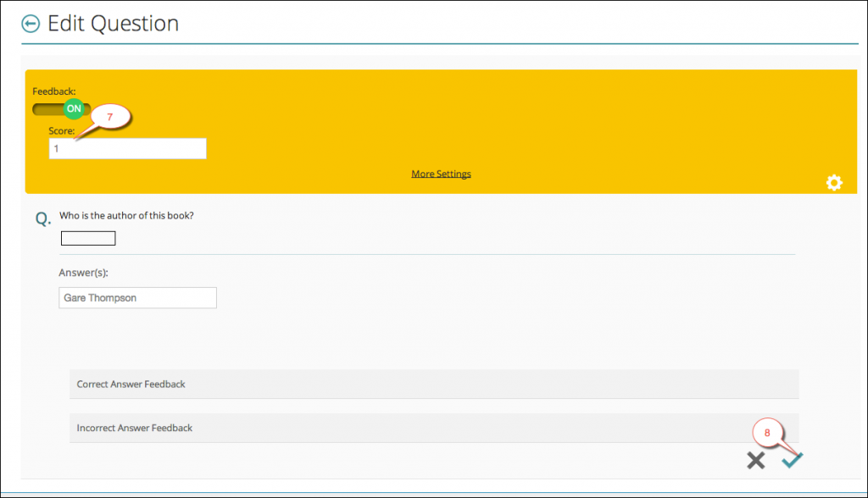The width and height of the screenshot is (868, 498).
Task: Select the blank answer box under the question
Action: [88, 239]
